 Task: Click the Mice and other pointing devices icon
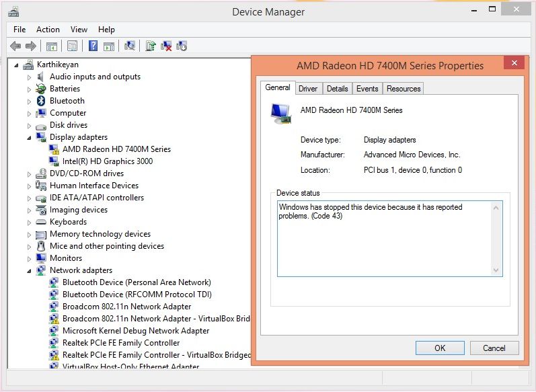tap(41, 246)
